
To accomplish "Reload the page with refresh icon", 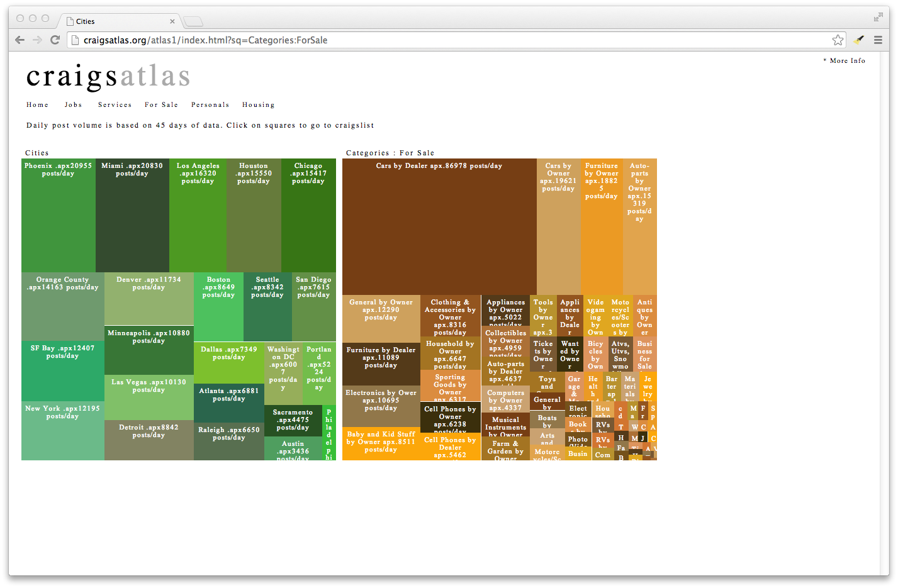I will pyautogui.click(x=55, y=40).
